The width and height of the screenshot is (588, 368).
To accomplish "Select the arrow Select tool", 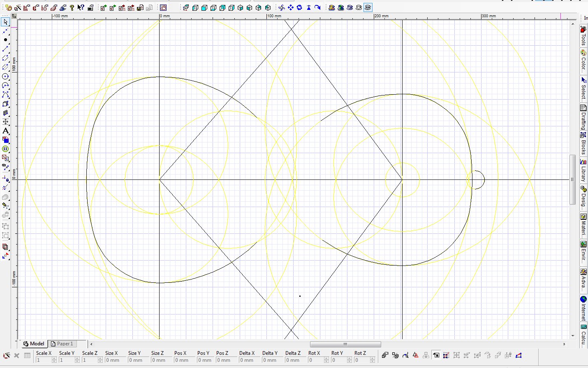I will pyautogui.click(x=5, y=22).
